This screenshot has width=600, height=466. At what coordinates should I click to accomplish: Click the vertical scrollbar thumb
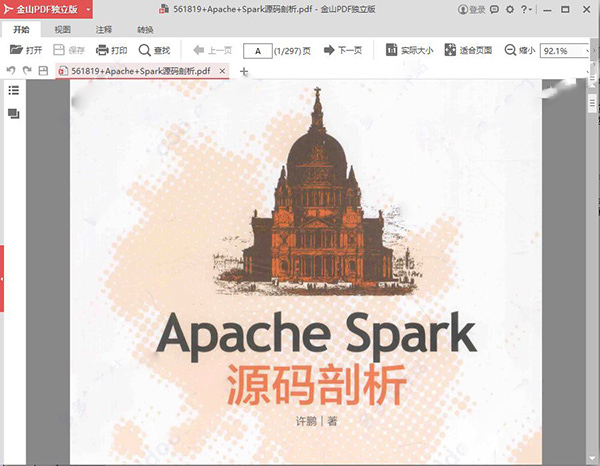592,103
